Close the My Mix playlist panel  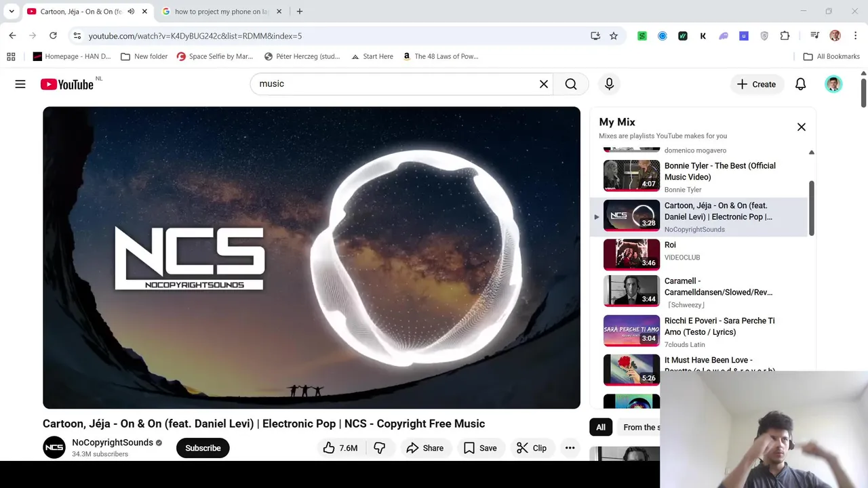coord(802,127)
